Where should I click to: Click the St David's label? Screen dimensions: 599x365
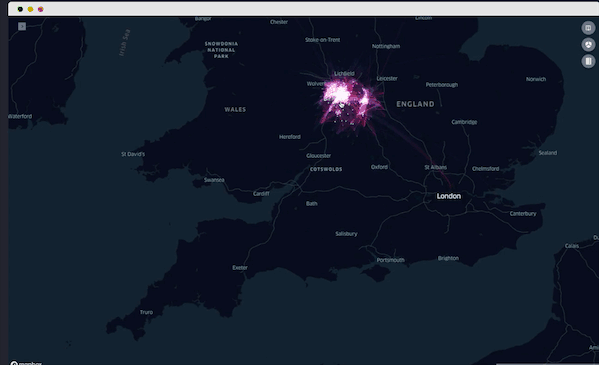(x=133, y=154)
